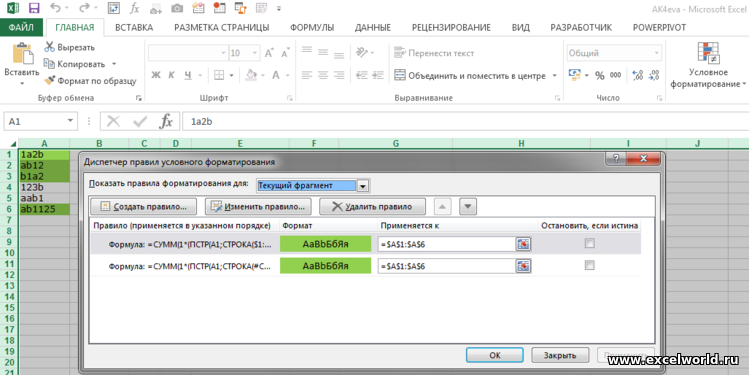
Task: Switch to ФОРМУЛЫ tab
Action: pos(312,28)
